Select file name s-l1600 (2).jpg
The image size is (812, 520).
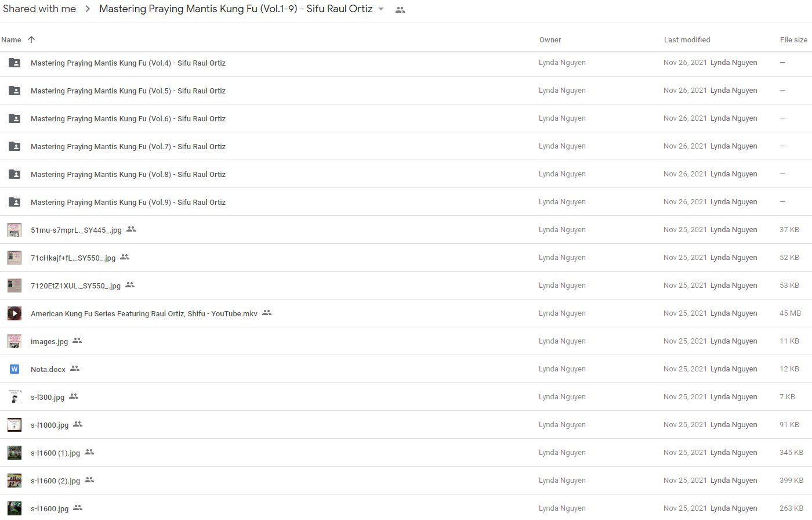point(55,481)
